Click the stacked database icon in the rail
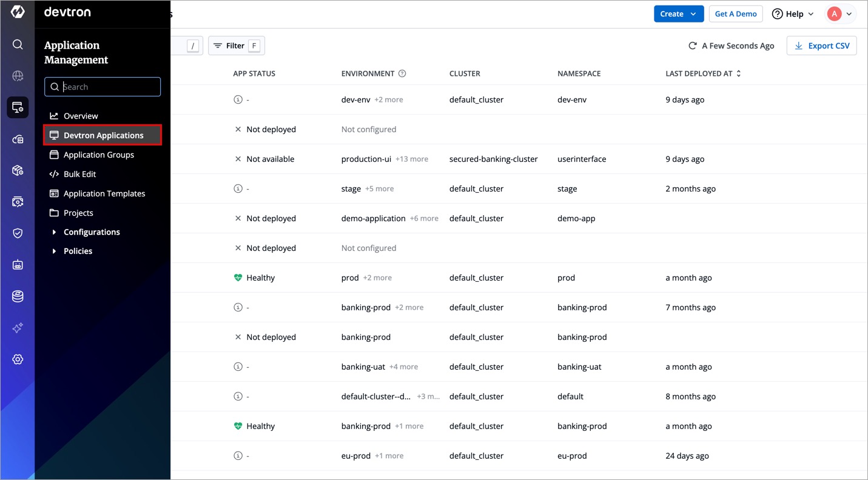Viewport: 868px width, 480px height. (x=18, y=296)
